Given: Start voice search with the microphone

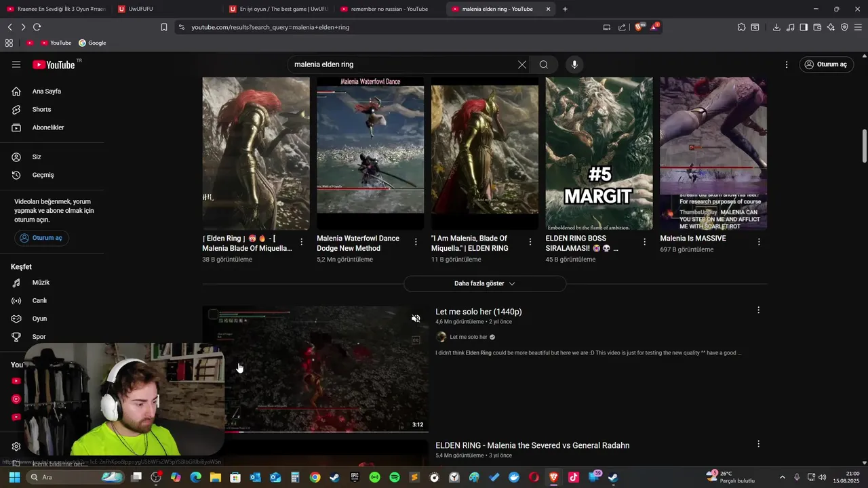Looking at the screenshot, I should pos(574,64).
